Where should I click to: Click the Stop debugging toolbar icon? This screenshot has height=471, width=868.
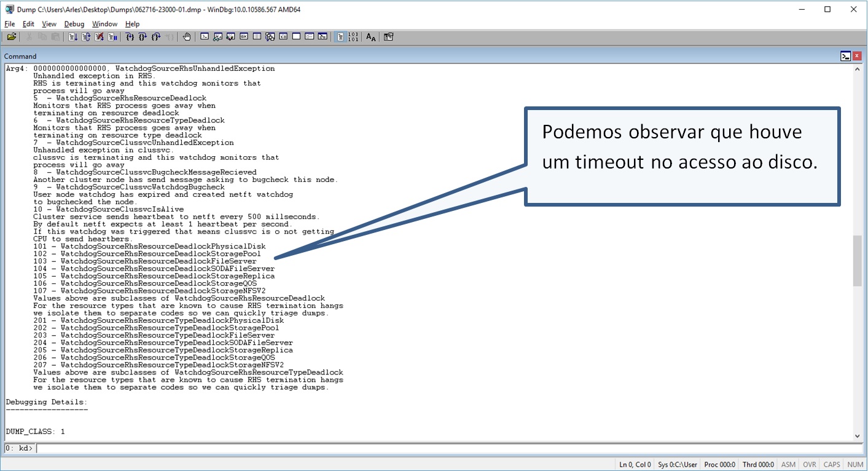[99, 37]
